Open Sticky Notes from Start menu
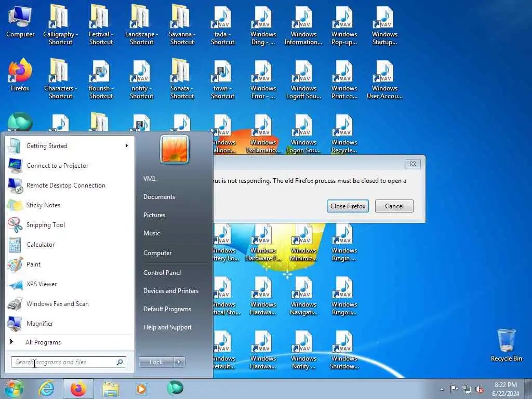This screenshot has width=532, height=399. 70,205
